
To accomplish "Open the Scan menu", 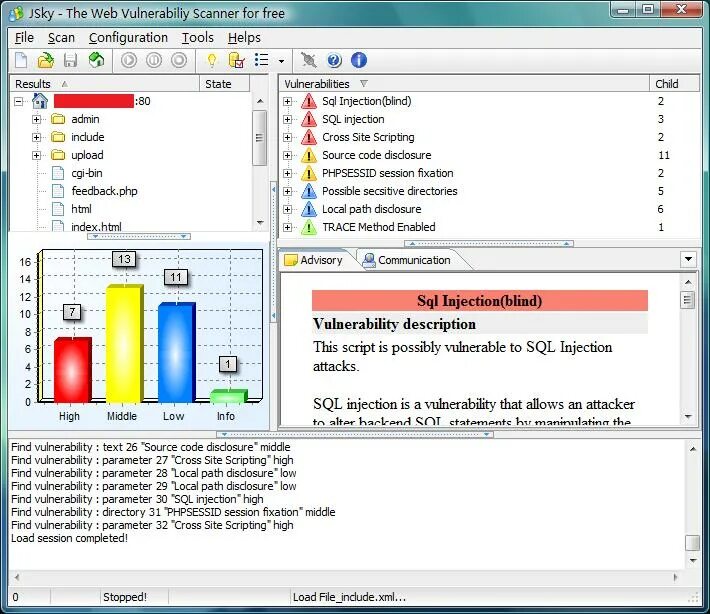I will [61, 38].
